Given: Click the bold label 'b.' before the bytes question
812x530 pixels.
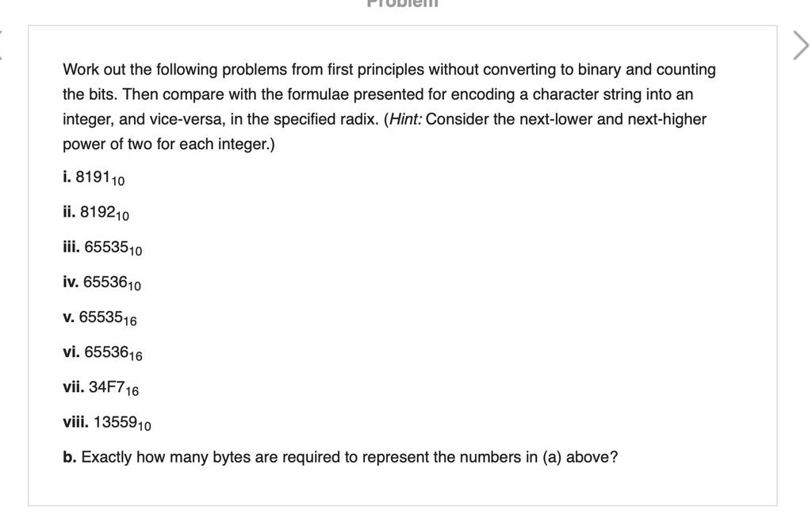Looking at the screenshot, I should click(x=70, y=457).
